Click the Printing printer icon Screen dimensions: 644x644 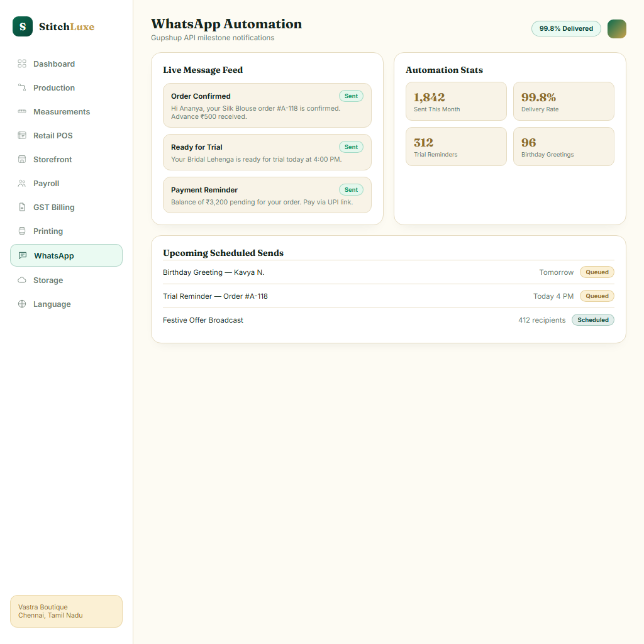pyautogui.click(x=22, y=231)
